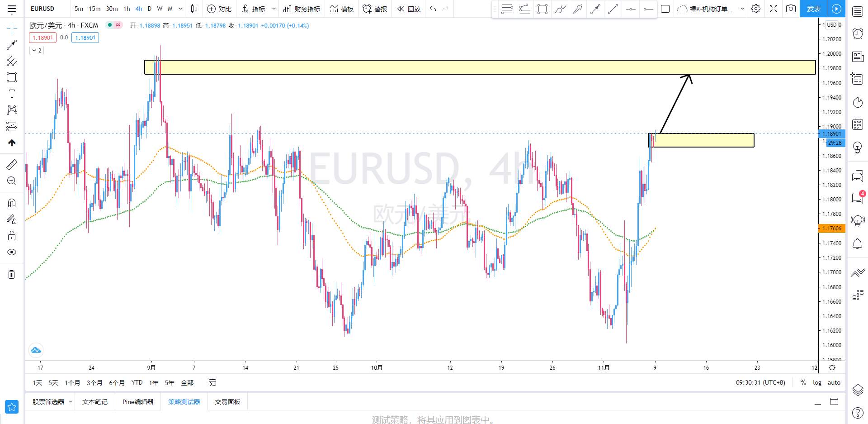Hide all drawings with eye icon
The width and height of the screenshot is (868, 424).
pos(12,252)
